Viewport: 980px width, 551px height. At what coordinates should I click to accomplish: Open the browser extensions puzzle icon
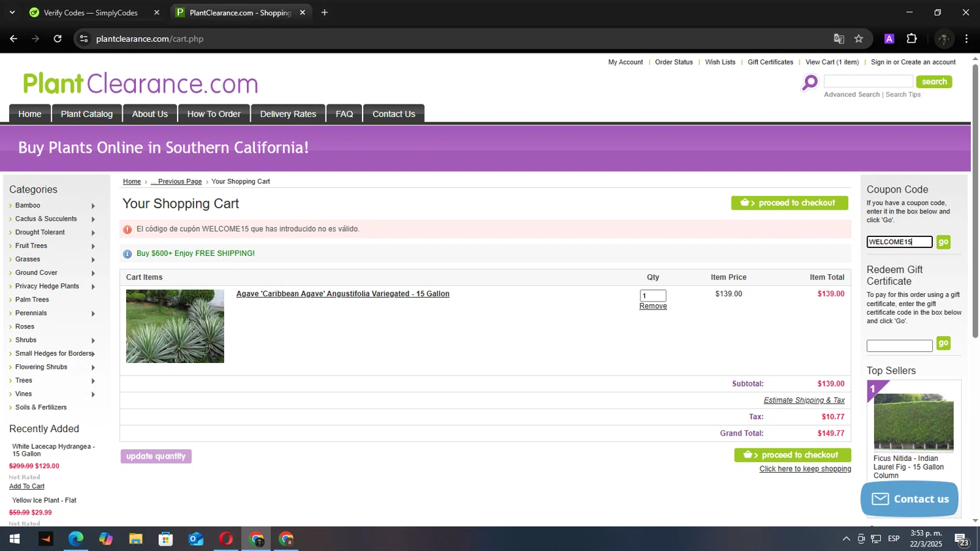pos(912,39)
